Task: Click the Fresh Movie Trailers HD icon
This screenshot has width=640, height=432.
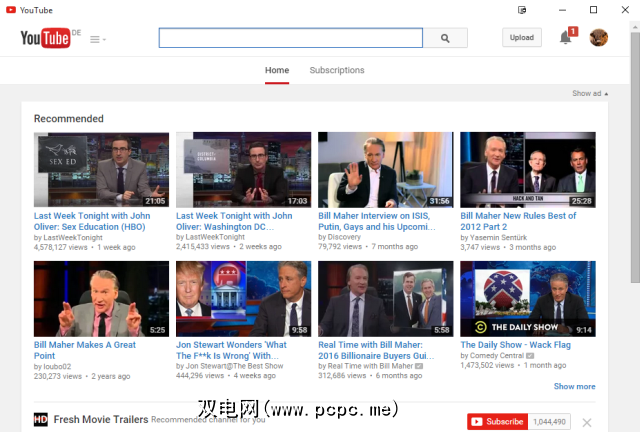Action: (41, 419)
